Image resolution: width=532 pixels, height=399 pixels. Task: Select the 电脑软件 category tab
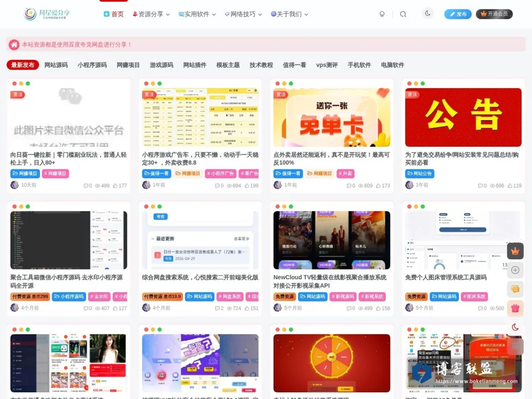[392, 65]
